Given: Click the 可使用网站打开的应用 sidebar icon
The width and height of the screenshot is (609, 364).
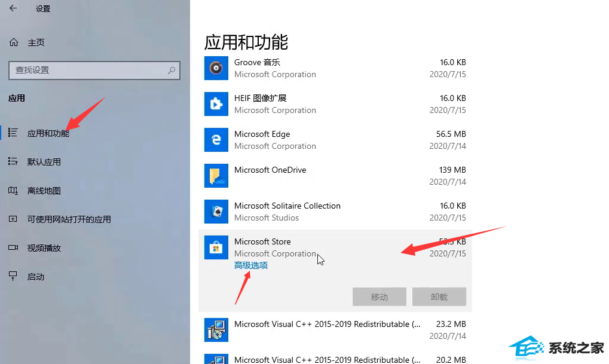Looking at the screenshot, I should (x=13, y=219).
